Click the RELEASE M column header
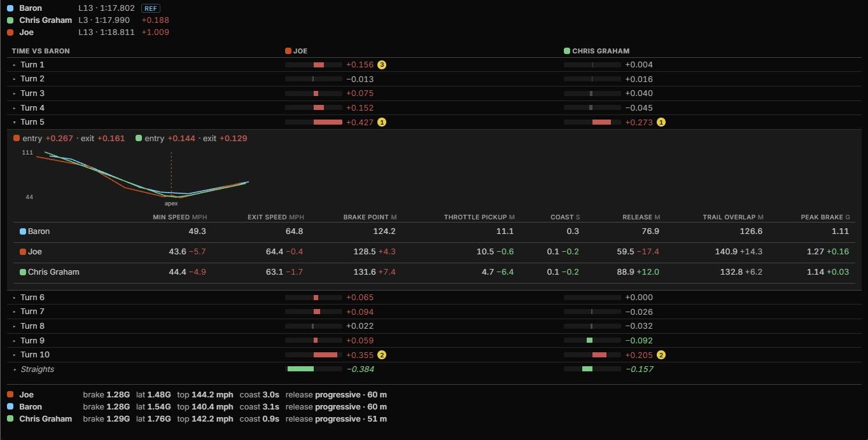The image size is (868, 440). click(641, 217)
